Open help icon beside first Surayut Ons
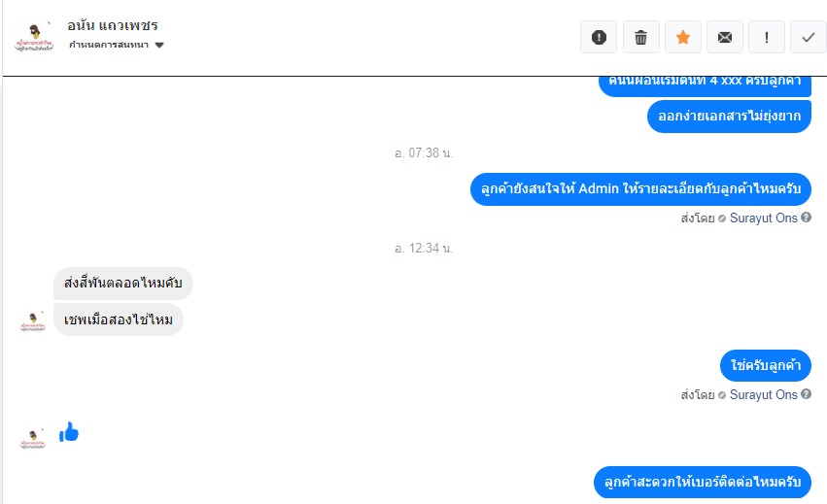This screenshot has width=827, height=504. [x=806, y=218]
